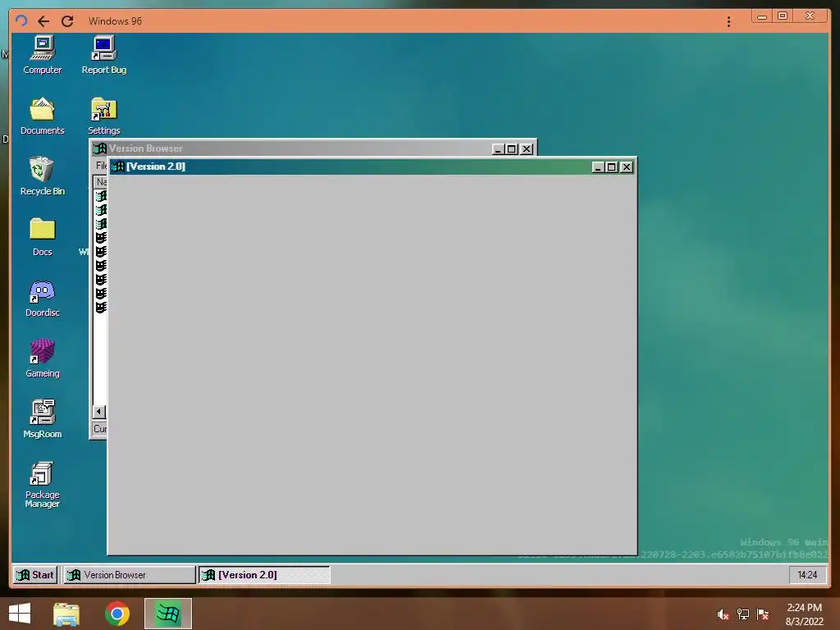840x630 pixels.
Task: Click the Version Browser window title icon
Action: point(99,148)
